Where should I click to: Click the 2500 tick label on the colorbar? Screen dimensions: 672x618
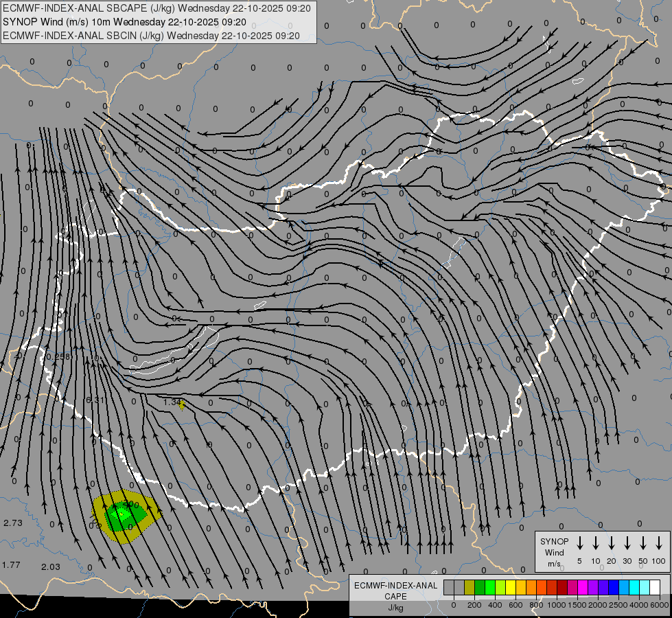click(618, 605)
